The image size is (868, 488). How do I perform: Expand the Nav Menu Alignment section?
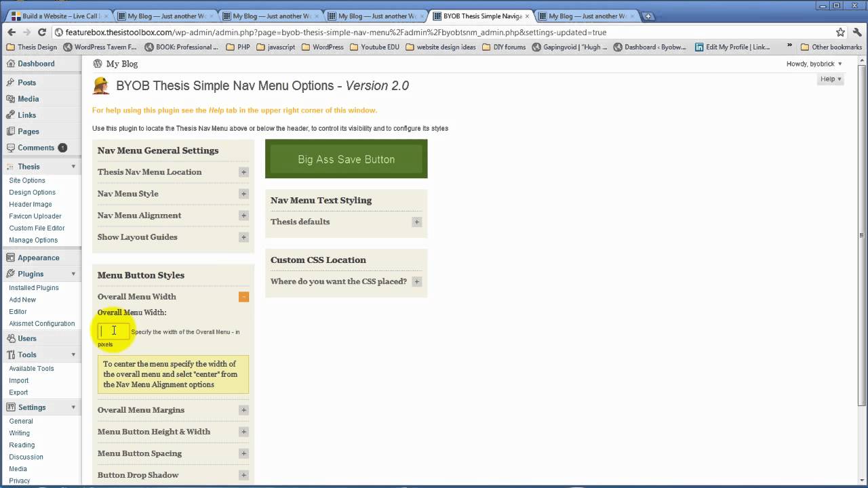(x=243, y=216)
